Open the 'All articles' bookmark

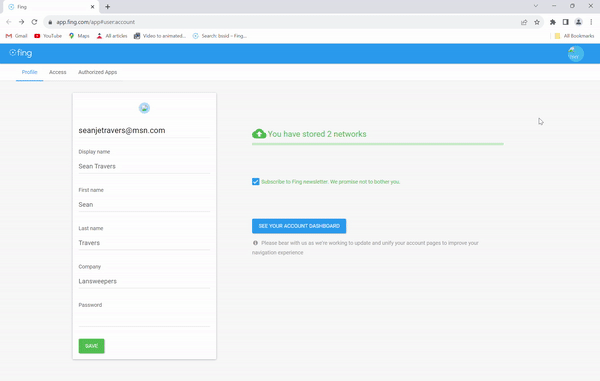(112, 36)
